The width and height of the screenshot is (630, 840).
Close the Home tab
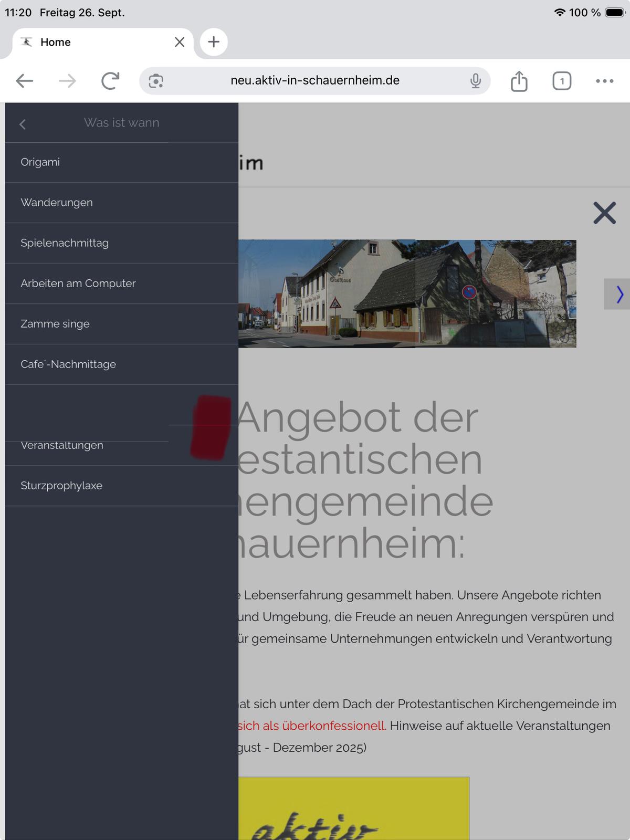click(x=180, y=42)
